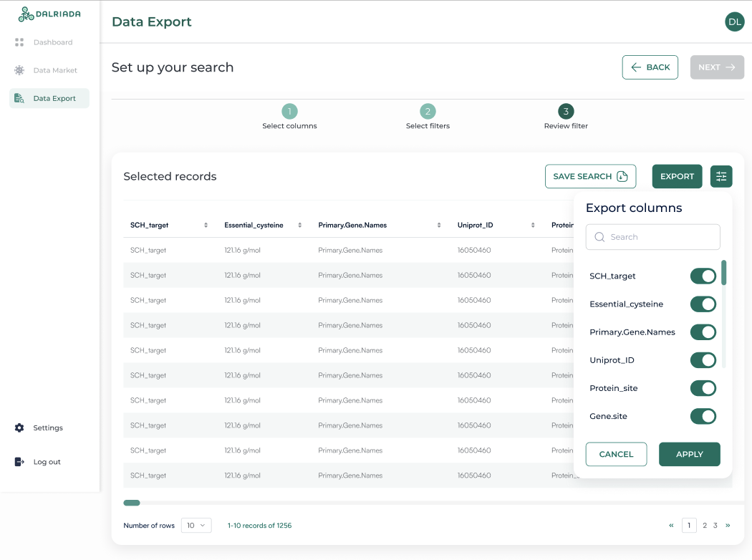Toggle off Uniprot_ID export column
The image size is (752, 560).
(x=703, y=360)
